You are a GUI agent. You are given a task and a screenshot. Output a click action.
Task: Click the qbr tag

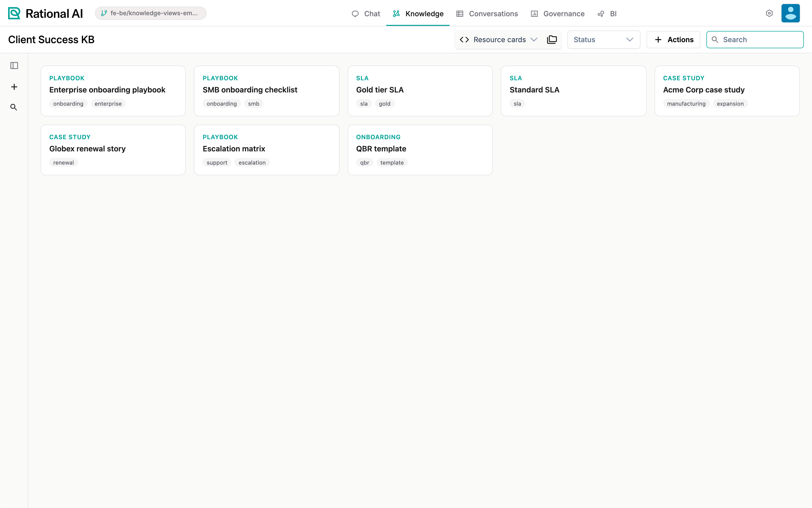click(x=364, y=163)
